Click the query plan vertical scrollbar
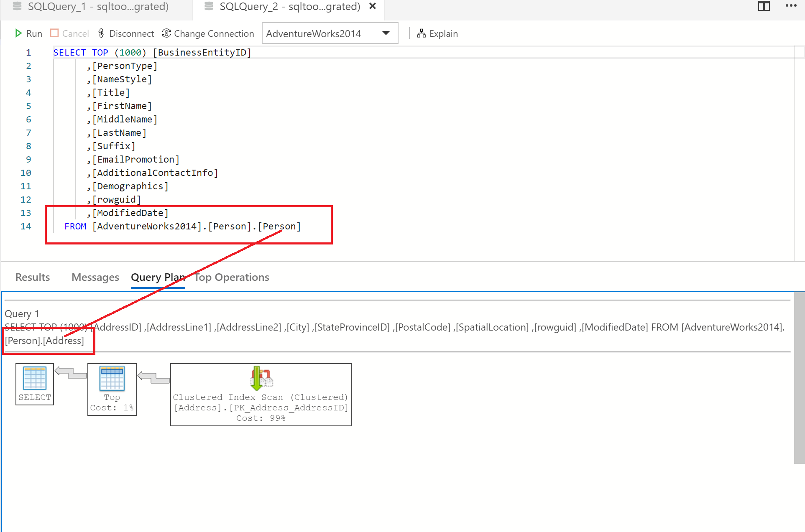The width and height of the screenshot is (805, 532). (x=799, y=378)
